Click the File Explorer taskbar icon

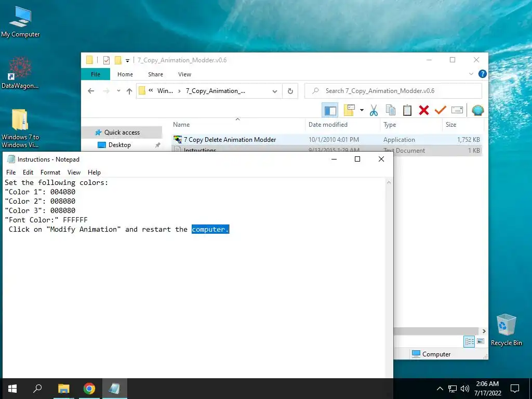(63, 389)
